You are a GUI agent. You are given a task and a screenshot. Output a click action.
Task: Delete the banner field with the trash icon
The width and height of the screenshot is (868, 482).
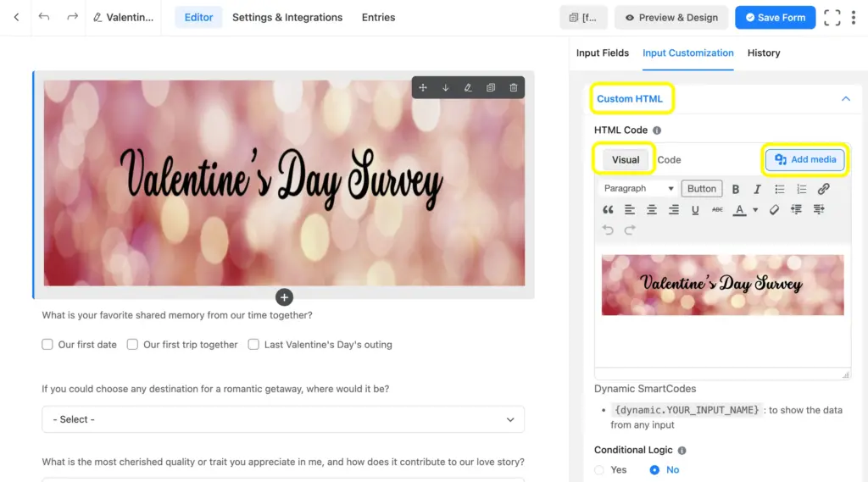[x=514, y=87]
